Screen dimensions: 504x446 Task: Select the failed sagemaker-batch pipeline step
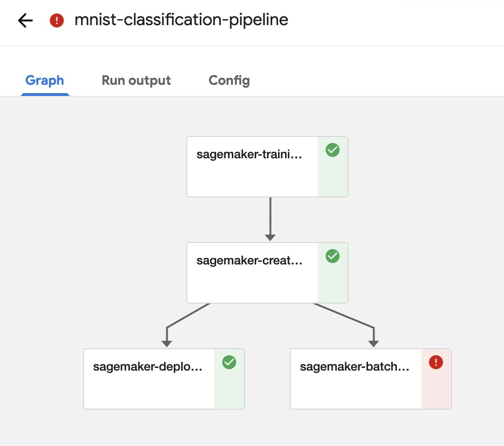(x=356, y=378)
